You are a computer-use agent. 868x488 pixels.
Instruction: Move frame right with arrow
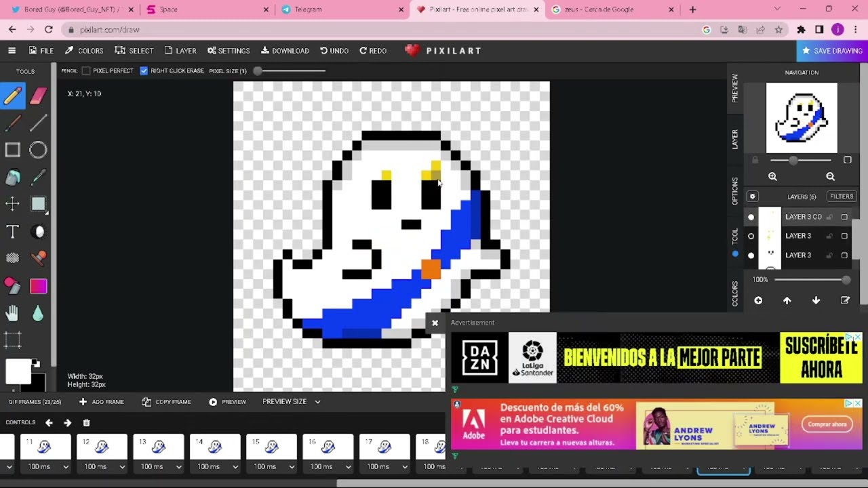pyautogui.click(x=67, y=422)
